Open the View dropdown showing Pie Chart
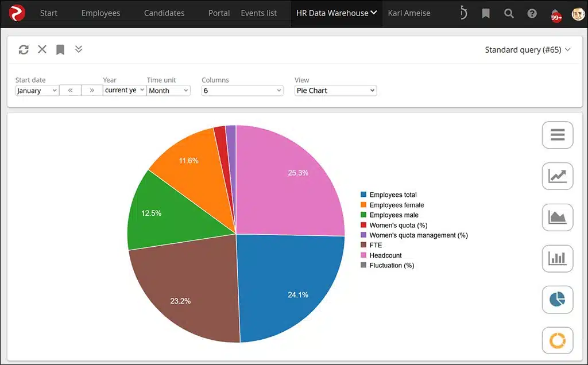588x365 pixels. [x=335, y=90]
